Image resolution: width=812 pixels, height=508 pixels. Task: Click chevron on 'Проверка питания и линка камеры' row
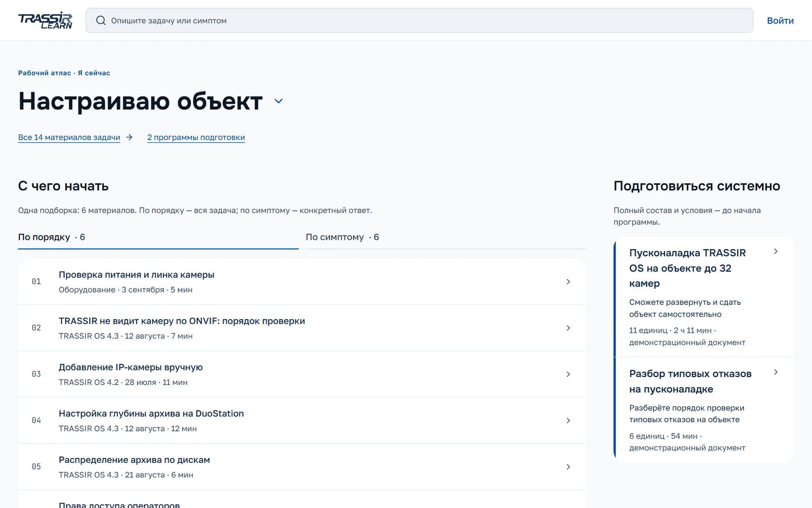coord(568,282)
